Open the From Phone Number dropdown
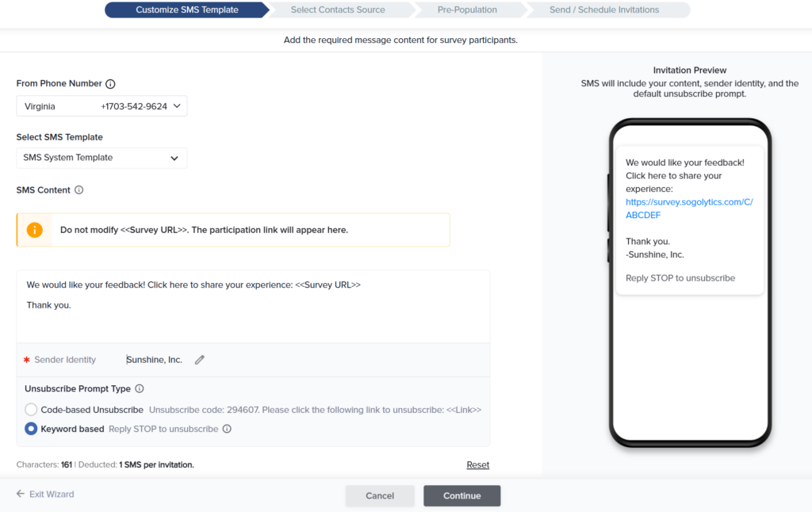812x512 pixels. coord(101,106)
